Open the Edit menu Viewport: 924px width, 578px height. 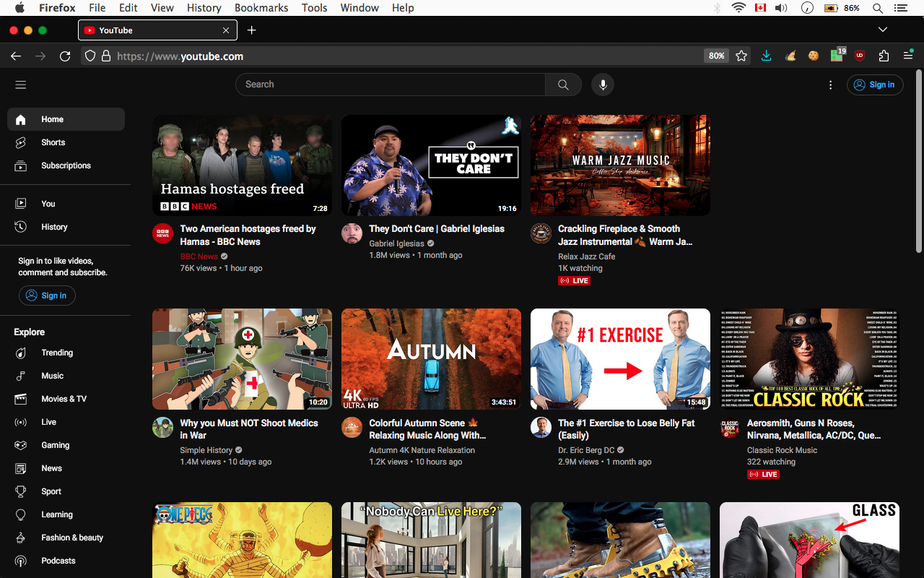[128, 8]
